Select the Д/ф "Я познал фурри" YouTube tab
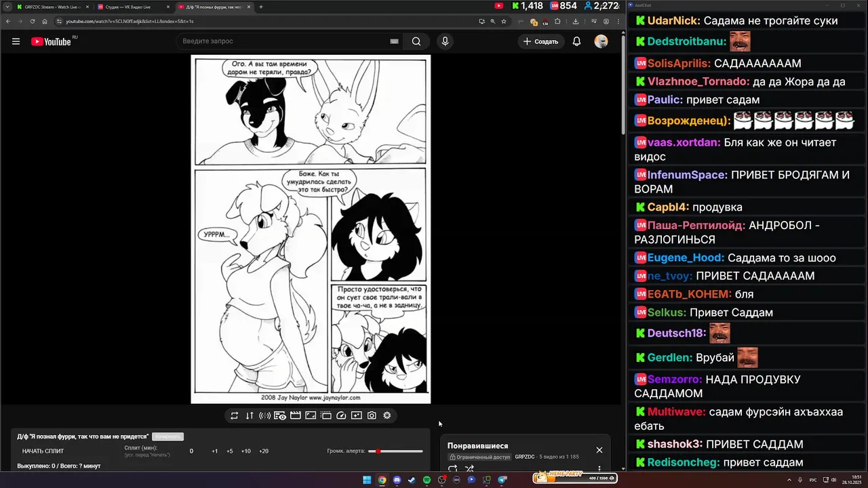 [214, 7]
